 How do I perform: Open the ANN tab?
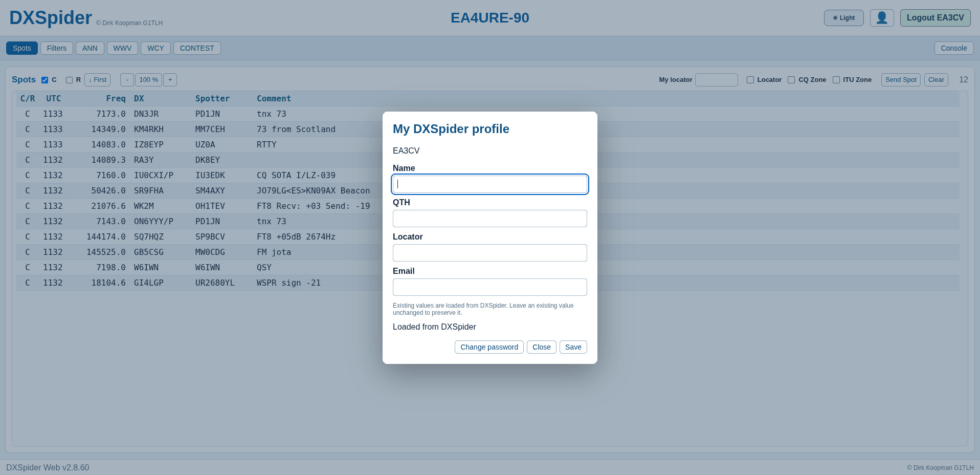pyautogui.click(x=90, y=48)
